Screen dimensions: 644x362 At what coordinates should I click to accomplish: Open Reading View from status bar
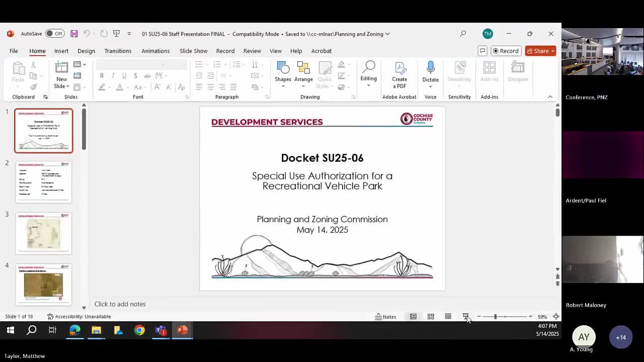click(x=448, y=317)
